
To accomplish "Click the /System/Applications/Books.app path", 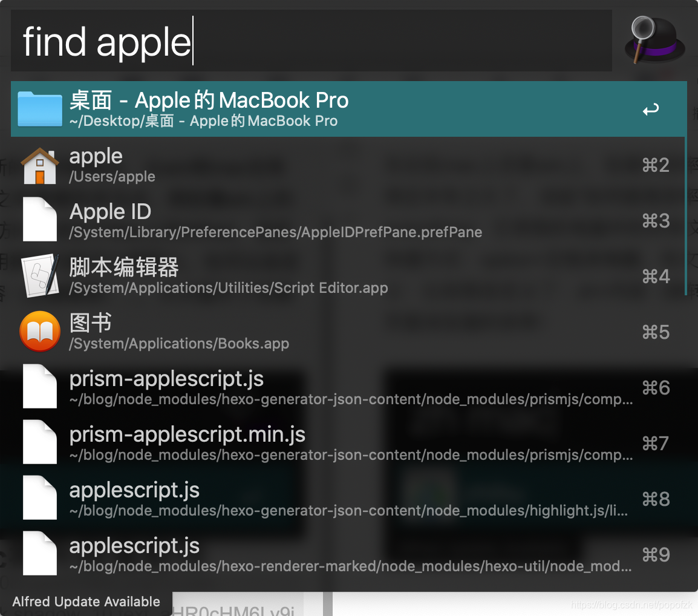I will 179,344.
